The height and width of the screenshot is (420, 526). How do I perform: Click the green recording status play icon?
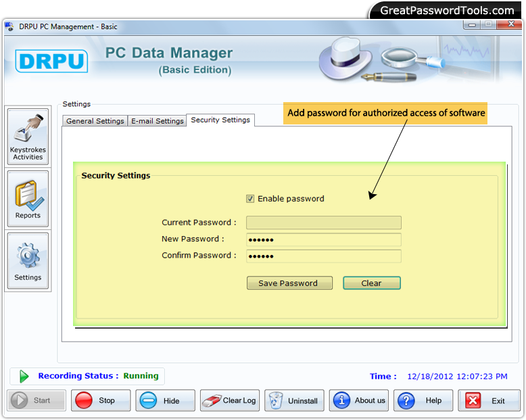pyautogui.click(x=24, y=376)
